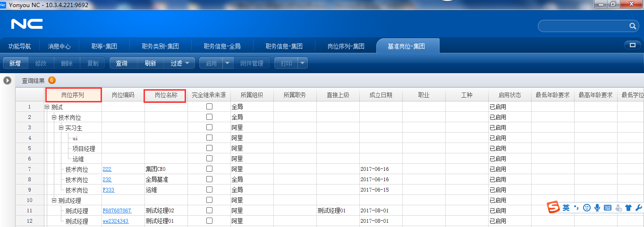
Task: Select the 2017-06-15 date cell
Action: point(381,190)
